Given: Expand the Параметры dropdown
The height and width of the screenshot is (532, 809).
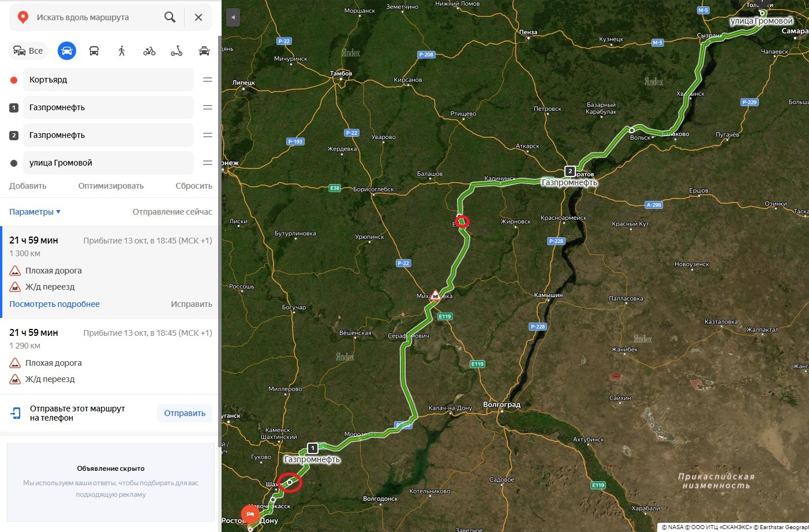Looking at the screenshot, I should (x=35, y=212).
